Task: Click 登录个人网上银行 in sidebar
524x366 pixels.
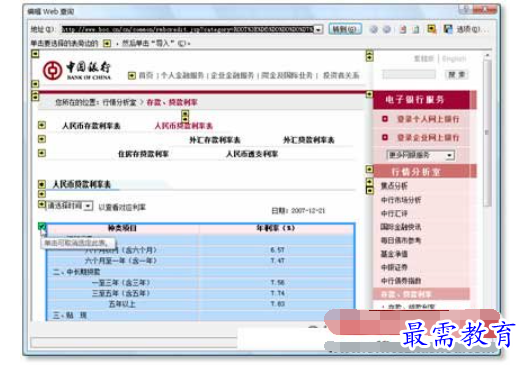Action: click(x=428, y=119)
